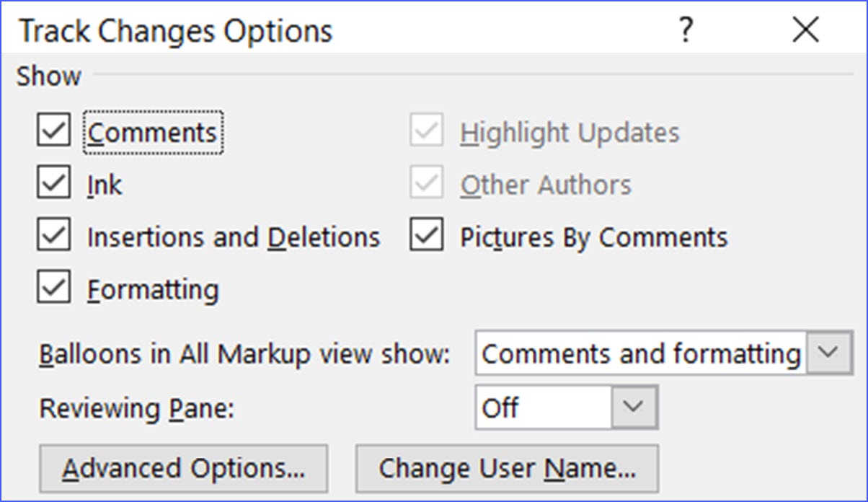This screenshot has height=502, width=868.
Task: Click the Other Authors checkbox
Action: pyautogui.click(x=427, y=185)
